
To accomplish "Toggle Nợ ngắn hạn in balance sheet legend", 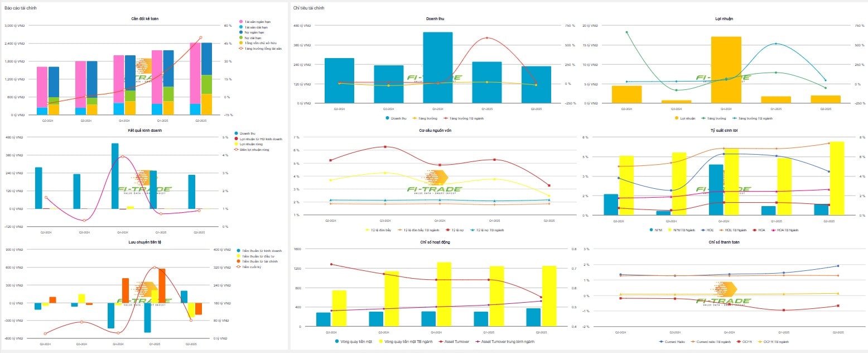I will (x=251, y=32).
